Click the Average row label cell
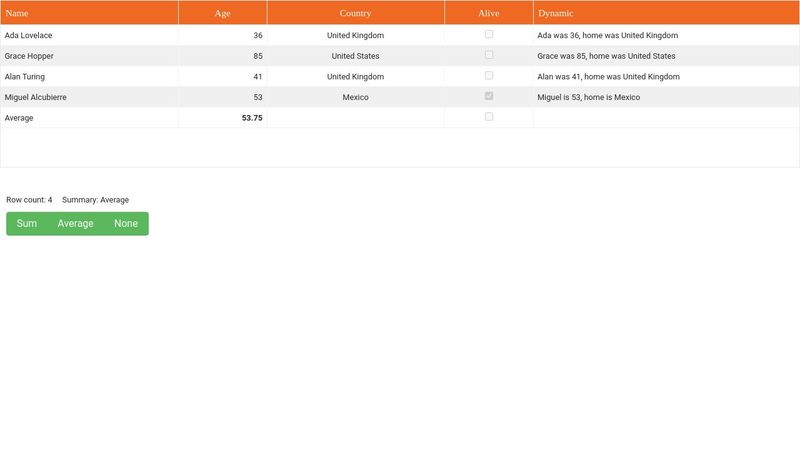 pyautogui.click(x=89, y=118)
